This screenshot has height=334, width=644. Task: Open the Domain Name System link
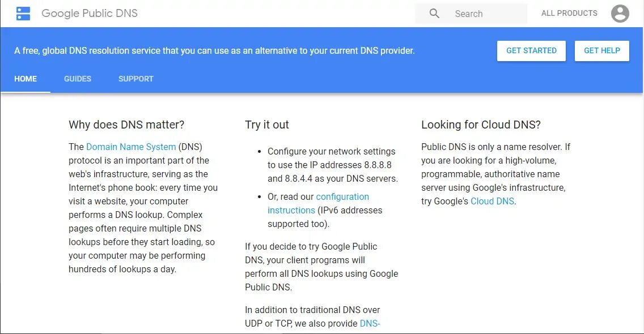[x=131, y=147]
